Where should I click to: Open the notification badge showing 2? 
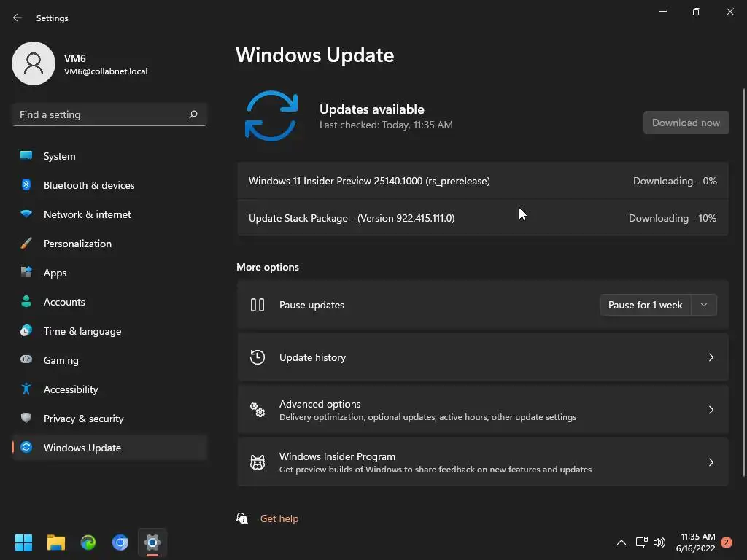(727, 542)
